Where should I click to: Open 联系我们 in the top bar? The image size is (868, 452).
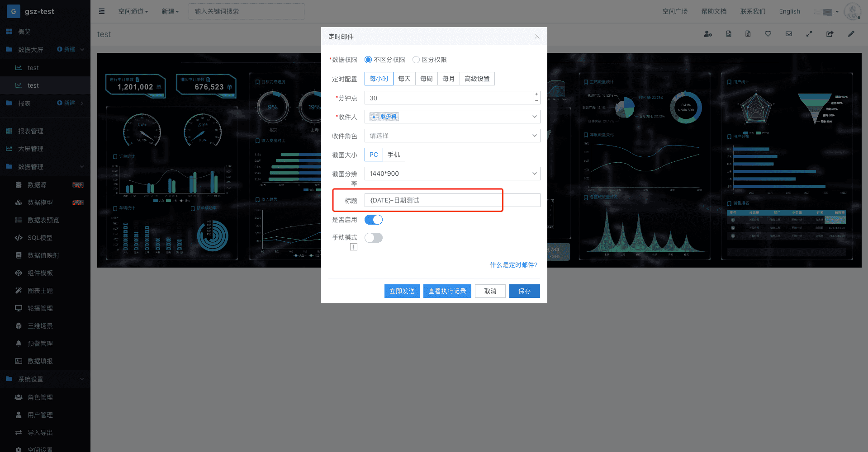pos(753,11)
